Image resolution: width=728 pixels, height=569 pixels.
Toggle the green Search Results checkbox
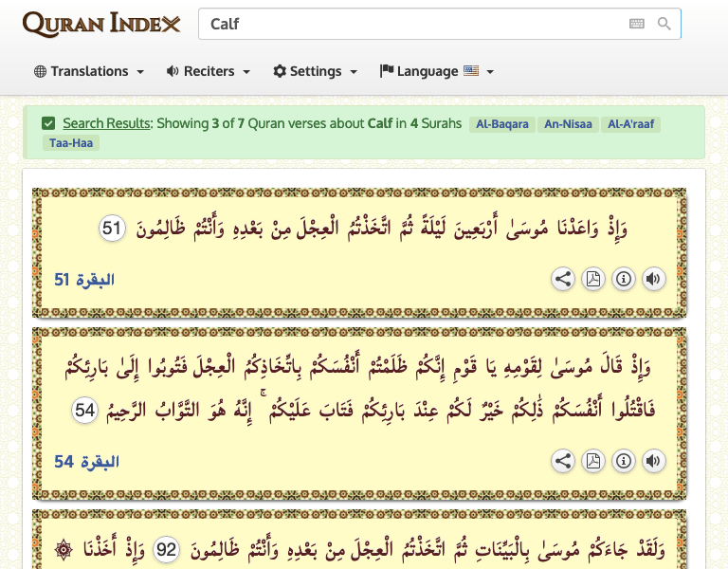coord(48,123)
